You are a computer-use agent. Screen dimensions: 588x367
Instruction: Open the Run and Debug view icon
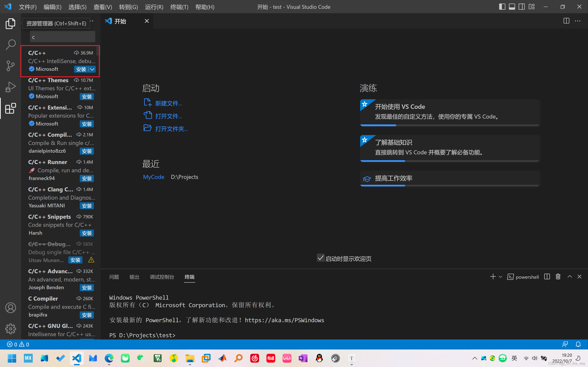coord(10,87)
